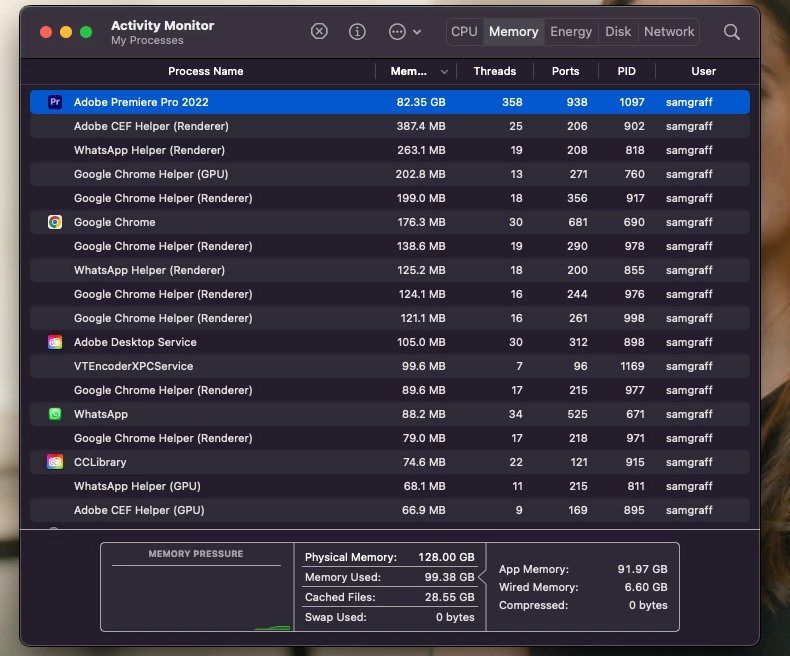Select Adobe CEF Helper (Renderer) process
Viewport: 790px width, 656px height.
390,126
